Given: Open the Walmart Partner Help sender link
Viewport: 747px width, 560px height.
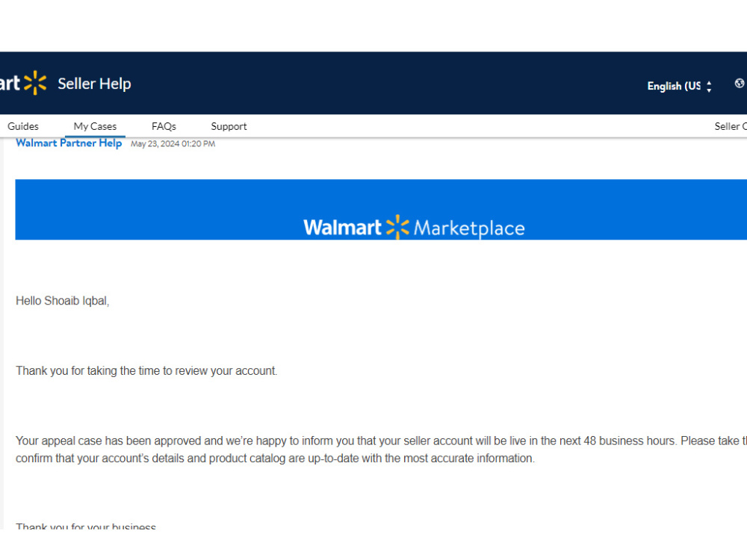Looking at the screenshot, I should pyautogui.click(x=69, y=143).
